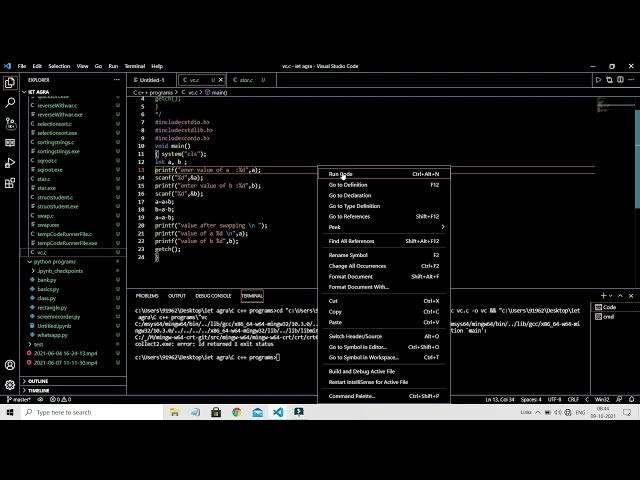Maximize the terminal panel with caret icon
Image resolution: width=640 pixels, height=480 pixels.
pyautogui.click(x=620, y=296)
